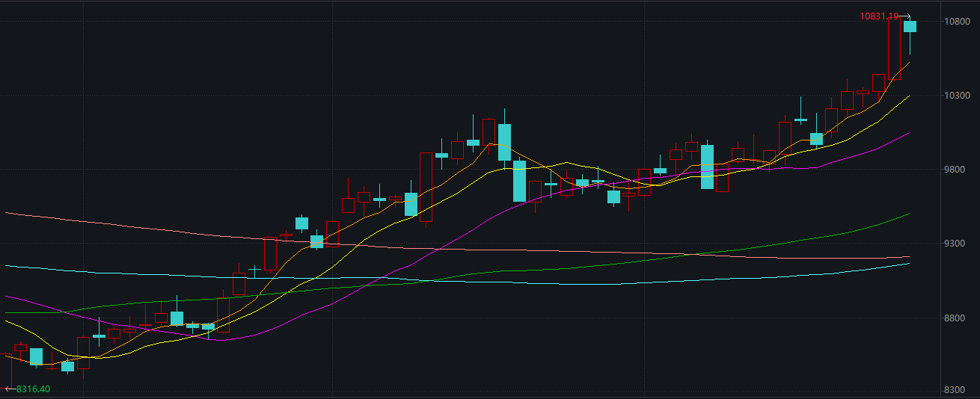Select the lowest cyan candle beside the 8316.40 label

[x=67, y=366]
